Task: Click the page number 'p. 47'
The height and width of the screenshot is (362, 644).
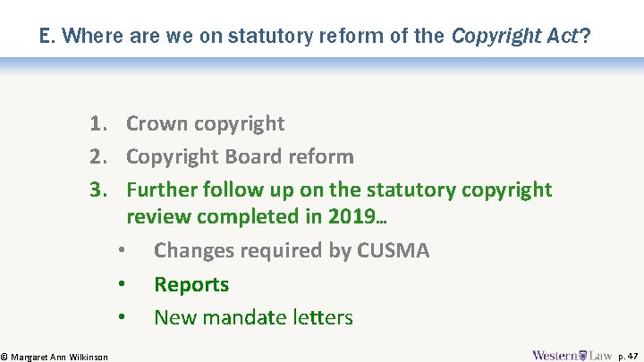Action: (628, 357)
